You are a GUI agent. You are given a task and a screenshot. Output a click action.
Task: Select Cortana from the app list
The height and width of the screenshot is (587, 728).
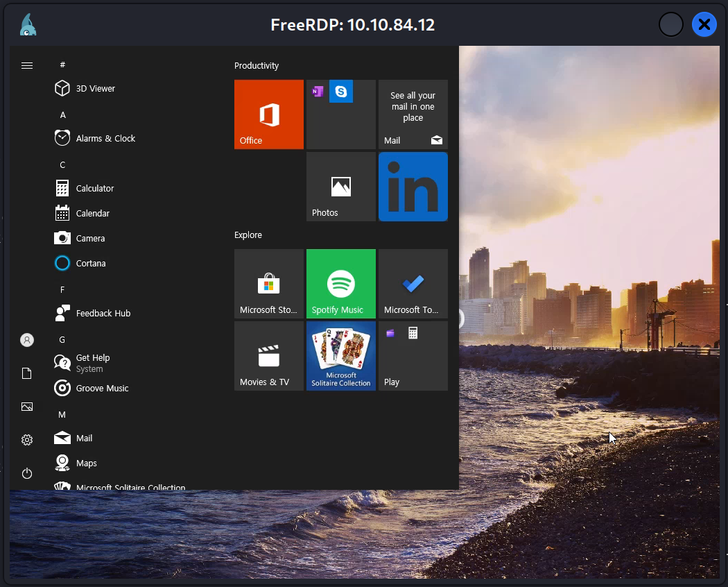pos(91,263)
